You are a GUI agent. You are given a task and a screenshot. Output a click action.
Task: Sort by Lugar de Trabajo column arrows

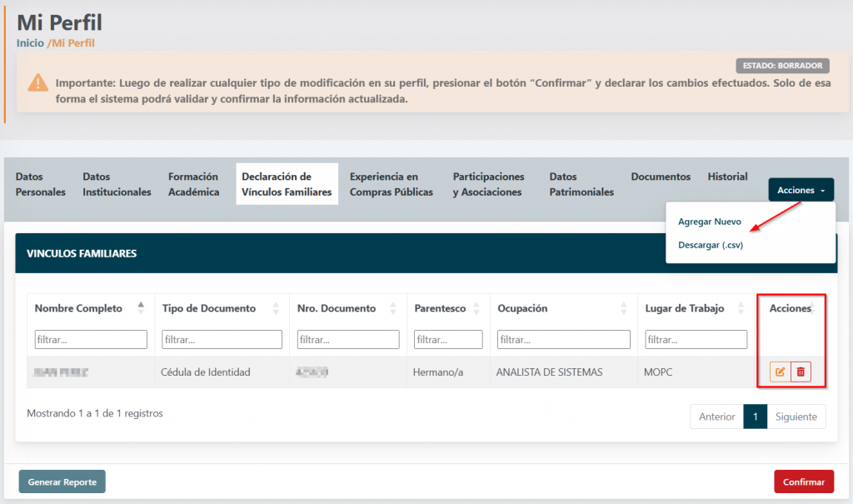click(741, 308)
